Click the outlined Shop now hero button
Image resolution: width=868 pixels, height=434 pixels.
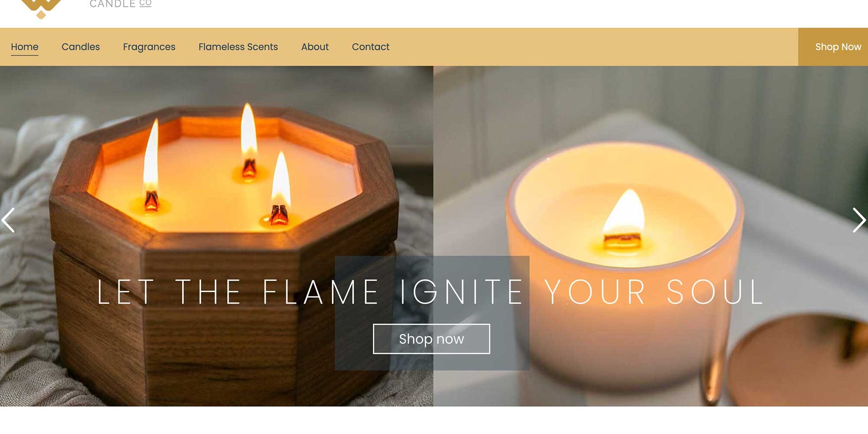(431, 339)
